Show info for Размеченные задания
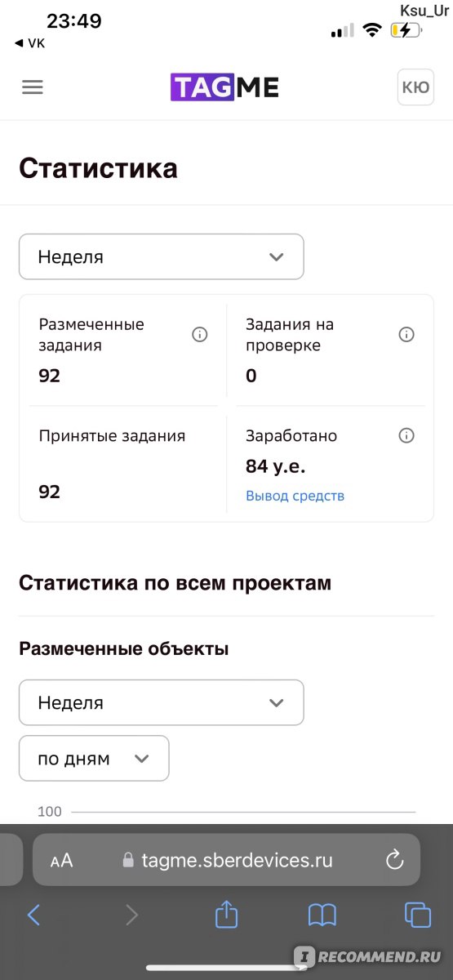 [199, 335]
